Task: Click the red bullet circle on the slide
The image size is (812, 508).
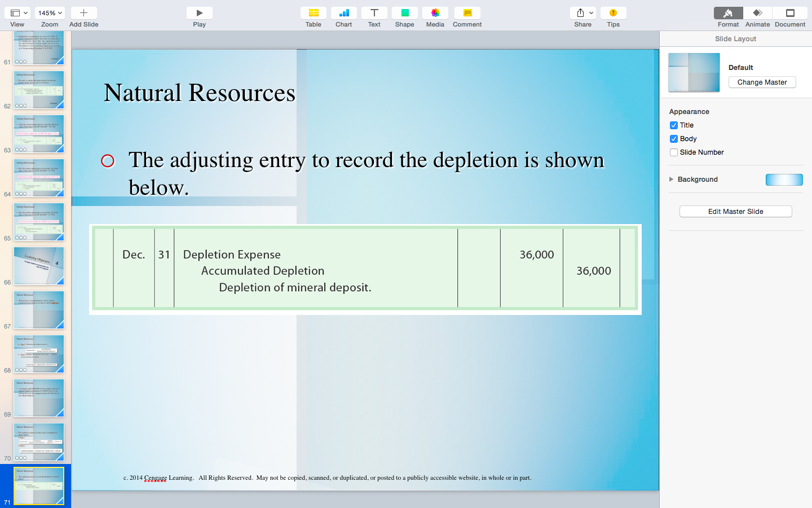Action: click(x=108, y=161)
